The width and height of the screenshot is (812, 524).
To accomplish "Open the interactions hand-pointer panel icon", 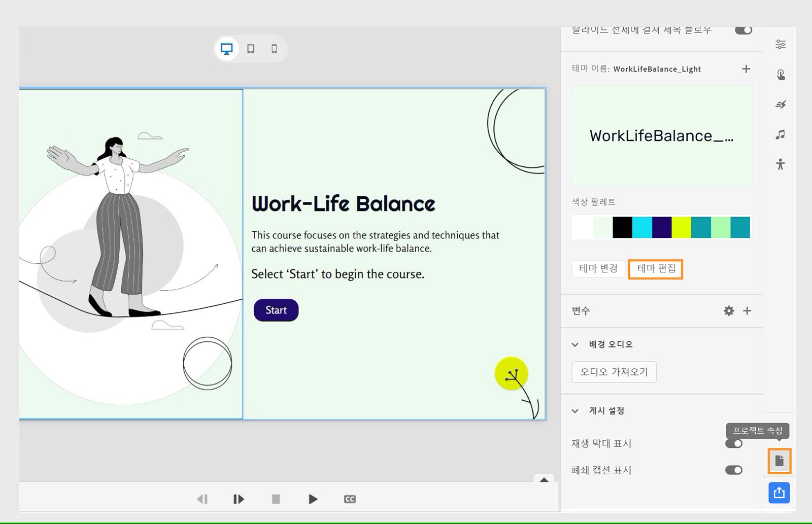I will 781,75.
